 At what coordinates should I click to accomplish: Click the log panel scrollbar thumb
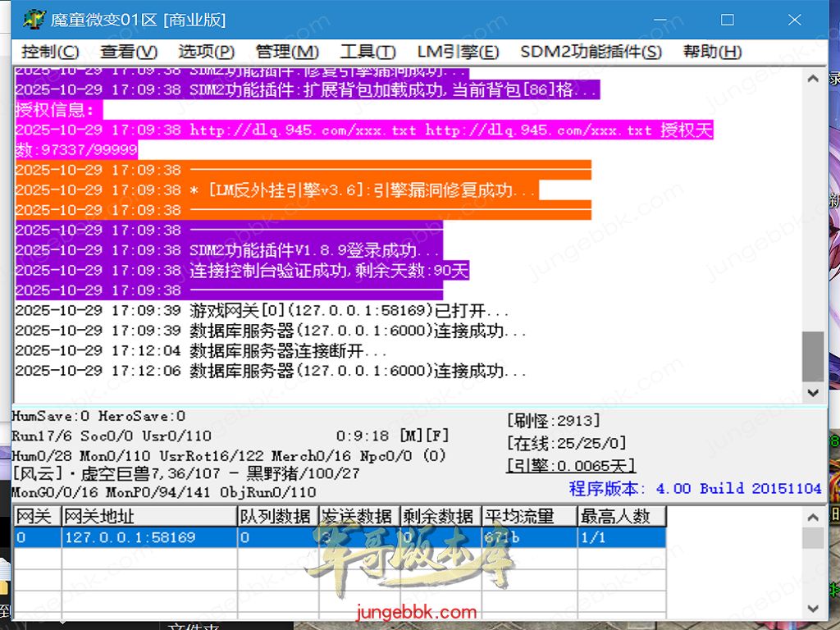click(813, 356)
